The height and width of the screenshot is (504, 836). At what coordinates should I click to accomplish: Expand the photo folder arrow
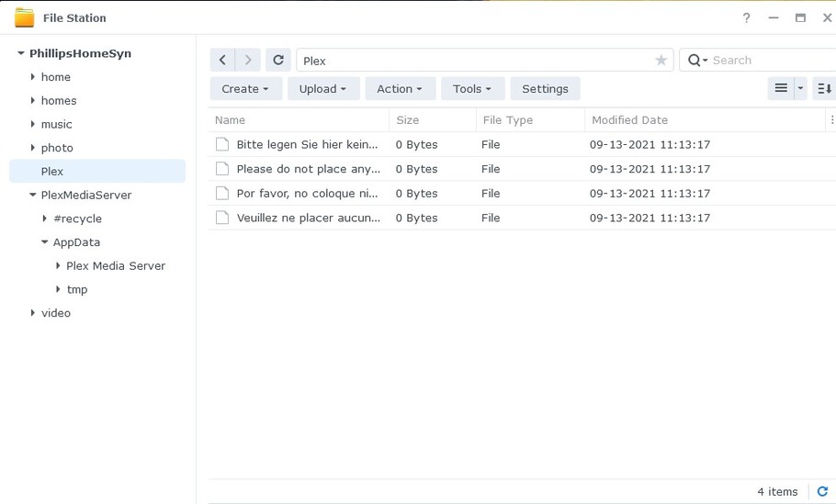click(32, 148)
